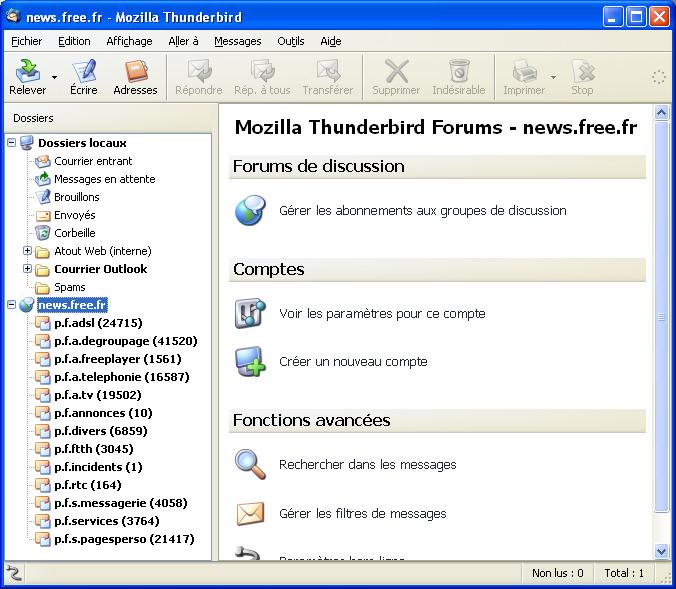676x589 pixels.
Task: Select Dossiers locaux computer icon
Action: point(27,143)
